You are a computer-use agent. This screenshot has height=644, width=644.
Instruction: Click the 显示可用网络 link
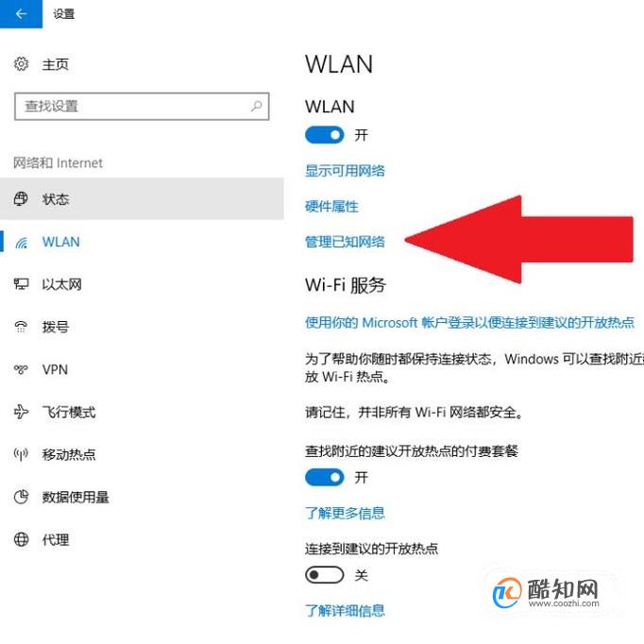(345, 171)
